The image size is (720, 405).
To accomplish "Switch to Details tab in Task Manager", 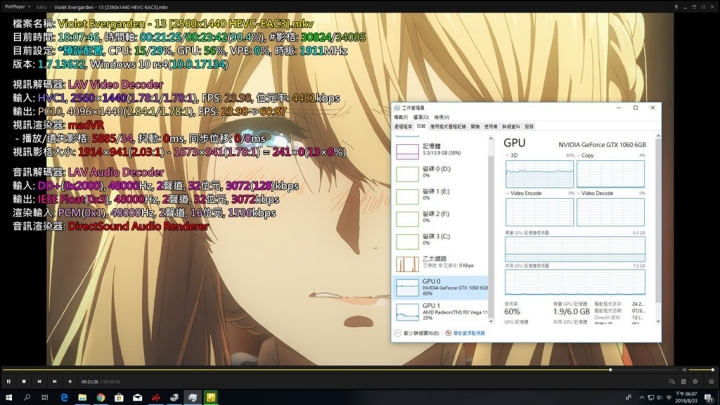I will pyautogui.click(x=511, y=126).
